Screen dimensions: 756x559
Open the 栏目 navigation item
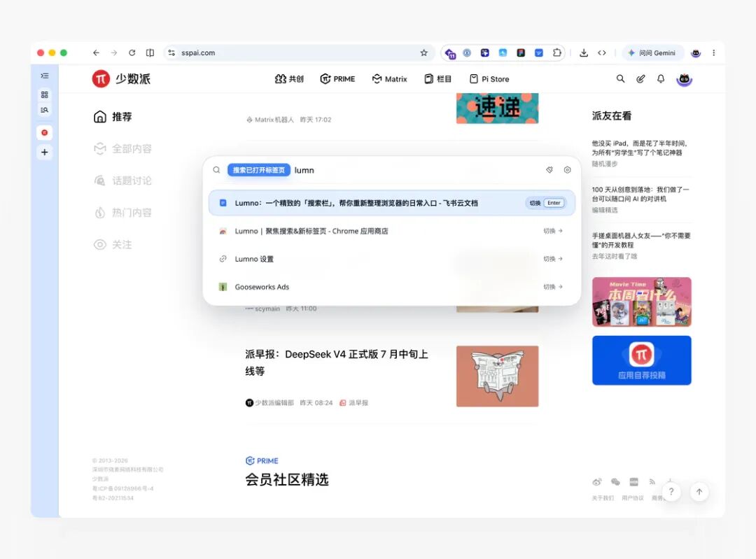(x=437, y=79)
